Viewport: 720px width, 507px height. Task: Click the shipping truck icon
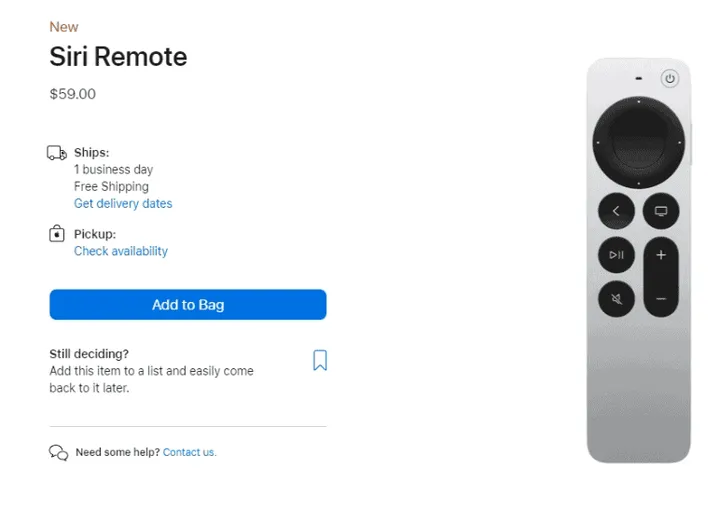click(x=57, y=153)
